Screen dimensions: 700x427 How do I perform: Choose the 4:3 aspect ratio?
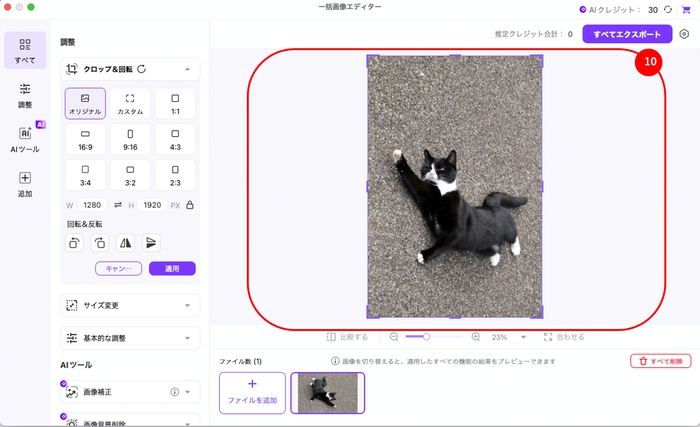(x=175, y=139)
